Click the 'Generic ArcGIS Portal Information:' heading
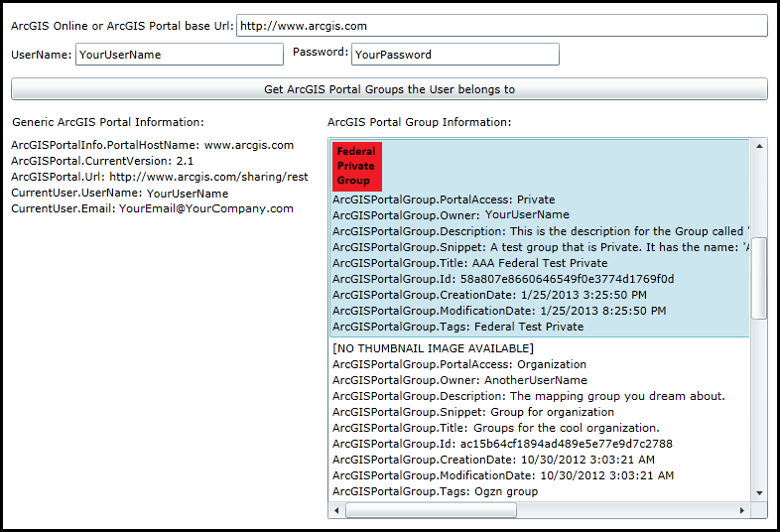The width and height of the screenshot is (780, 532). click(x=108, y=122)
